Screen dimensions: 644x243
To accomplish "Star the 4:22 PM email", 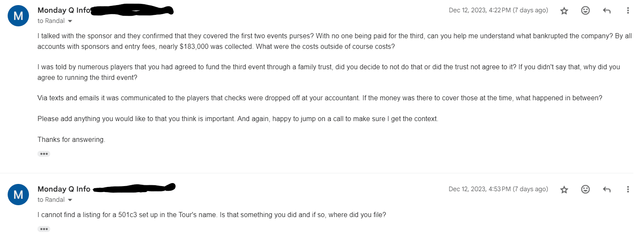I will 564,11.
